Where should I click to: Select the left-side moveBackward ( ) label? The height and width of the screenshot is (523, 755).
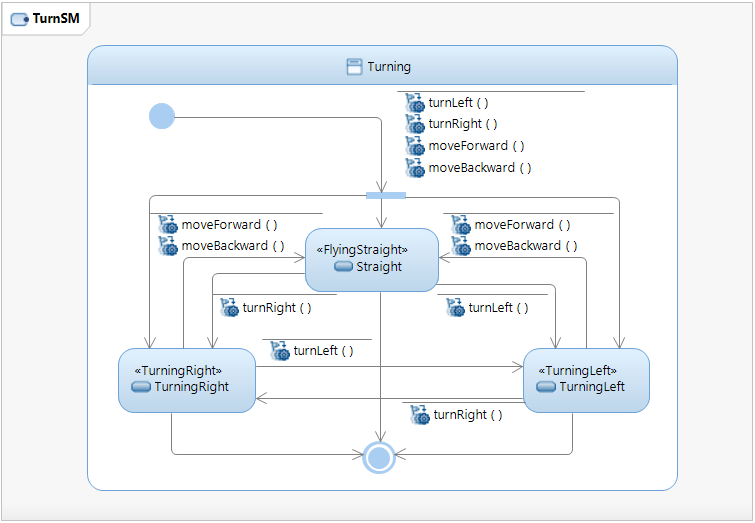click(233, 246)
